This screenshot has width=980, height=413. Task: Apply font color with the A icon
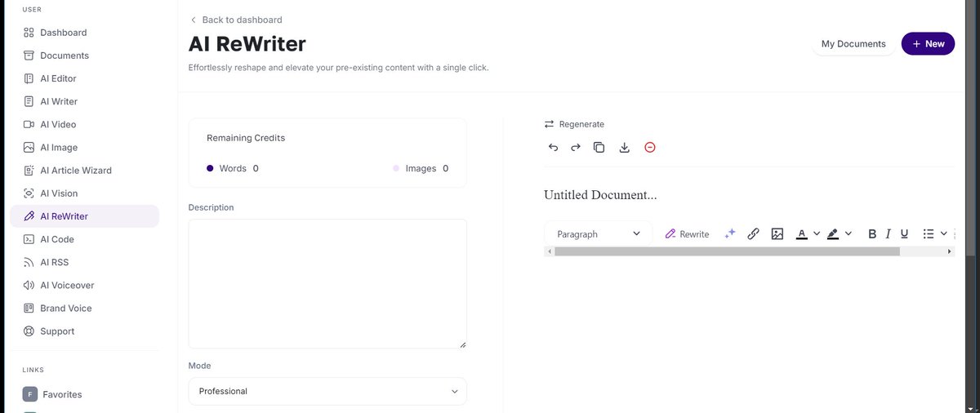[x=802, y=233]
